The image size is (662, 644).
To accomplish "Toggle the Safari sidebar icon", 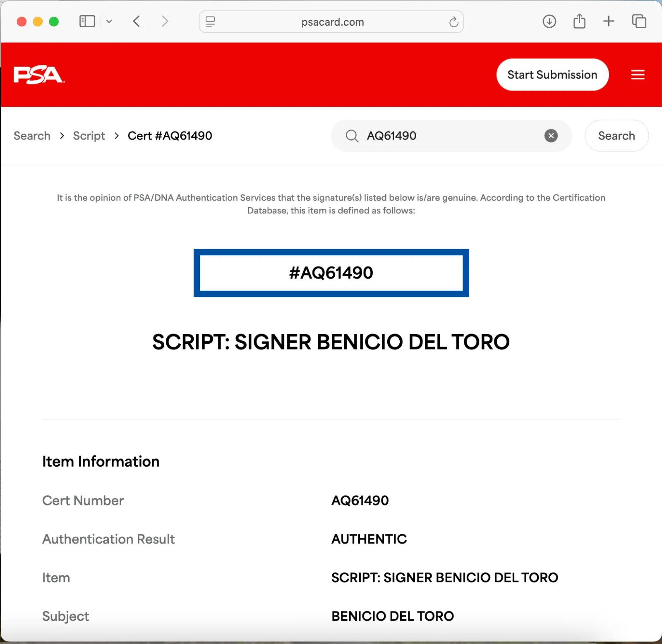I will (x=87, y=21).
